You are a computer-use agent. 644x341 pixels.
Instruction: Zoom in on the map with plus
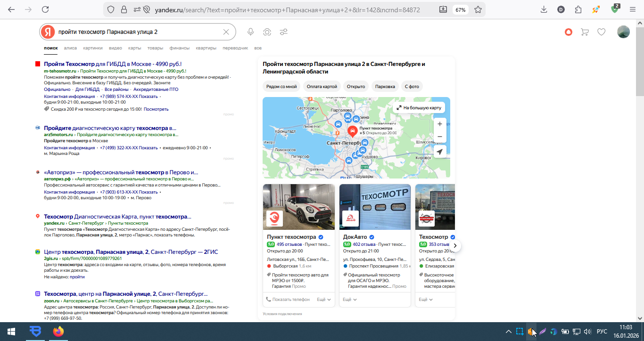(440, 124)
